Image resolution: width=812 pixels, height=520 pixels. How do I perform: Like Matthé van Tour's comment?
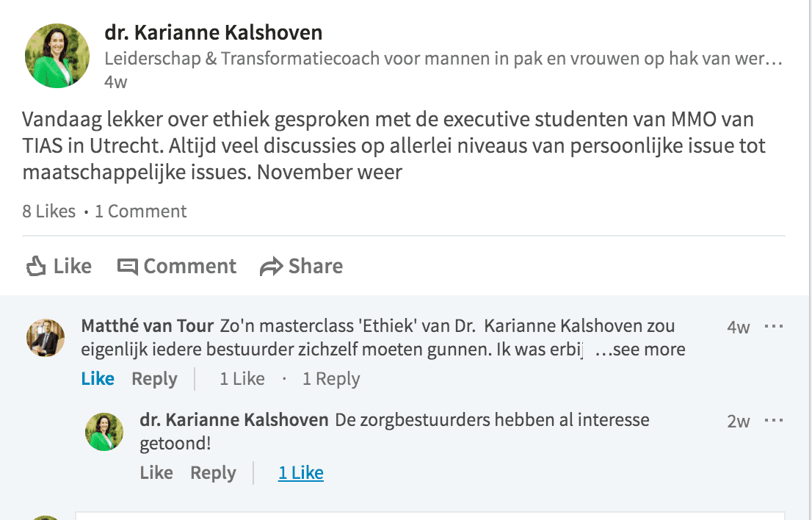pos(98,379)
